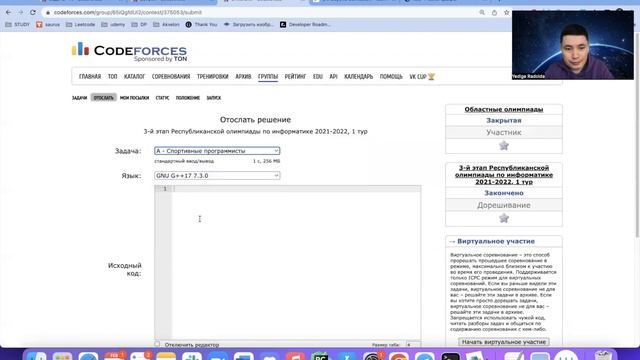Viewport: 640px width, 360px height.
Task: Click the browser forward arrow
Action: coord(20,13)
